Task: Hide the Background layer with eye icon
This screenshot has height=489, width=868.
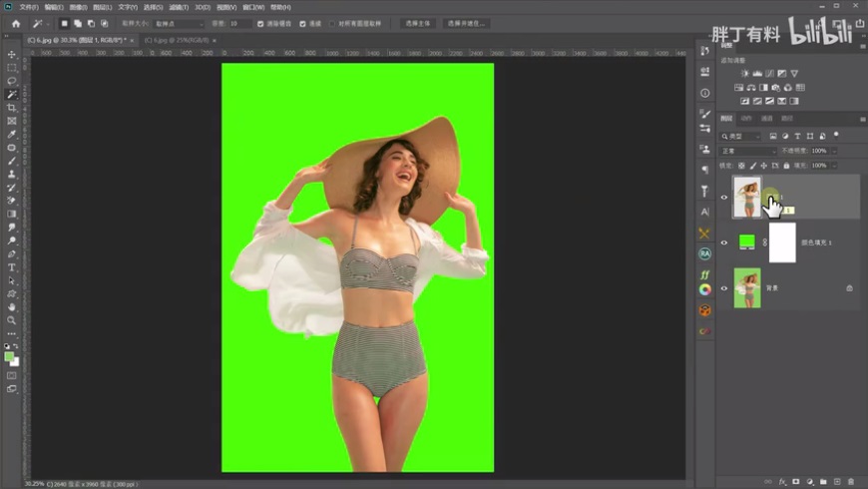Action: 724,287
